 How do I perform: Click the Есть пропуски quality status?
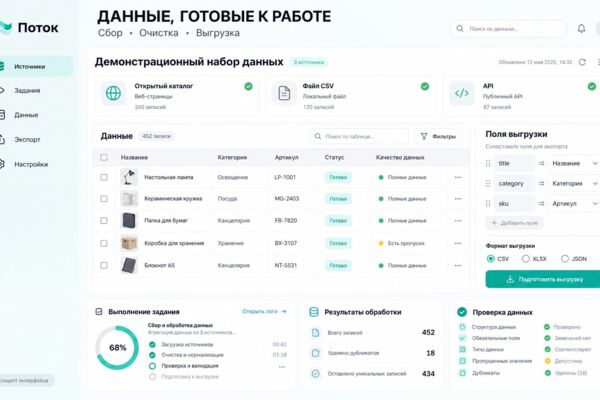coord(401,243)
